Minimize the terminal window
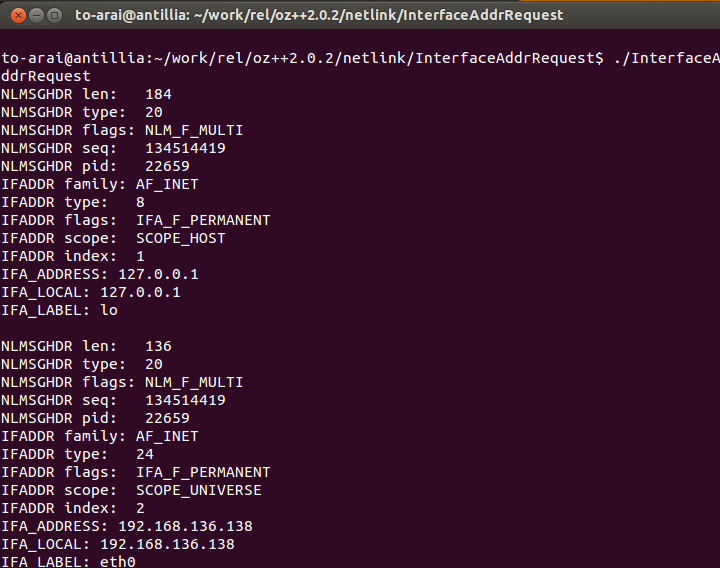720x568 pixels. (36, 16)
